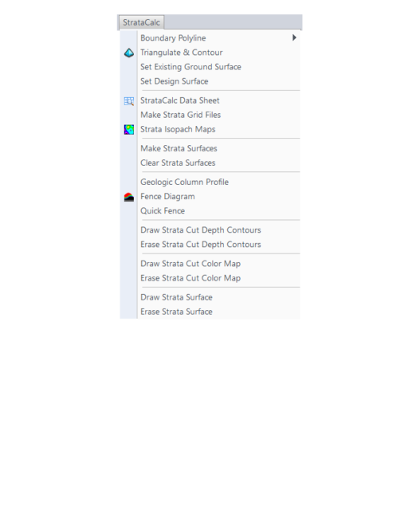420x510 pixels.
Task: Select Erase Strata Cut Color Map
Action: [x=210, y=278]
